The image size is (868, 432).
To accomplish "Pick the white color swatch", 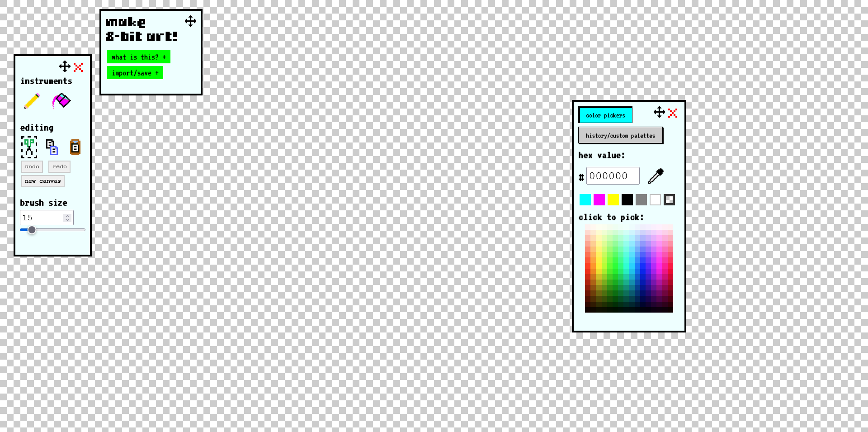I will pyautogui.click(x=655, y=199).
